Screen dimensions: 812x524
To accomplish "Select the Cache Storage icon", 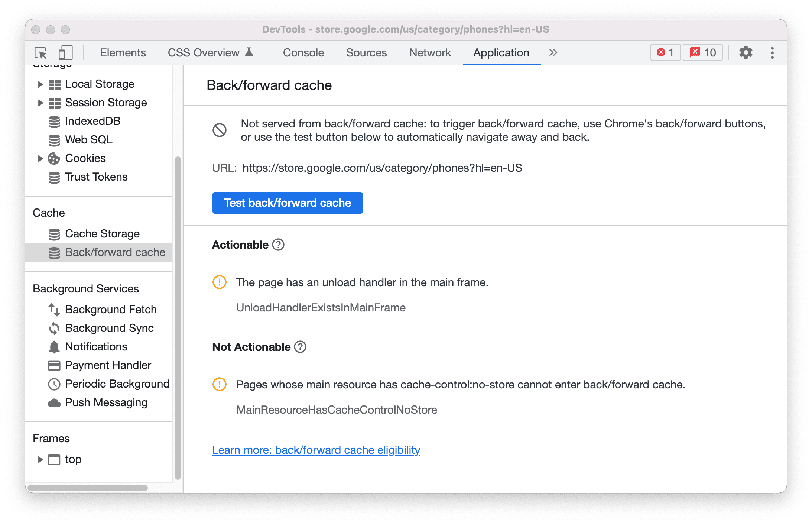I will pyautogui.click(x=53, y=233).
